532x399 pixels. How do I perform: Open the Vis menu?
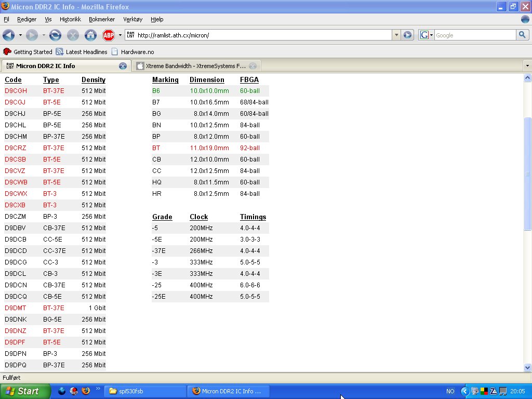point(48,19)
